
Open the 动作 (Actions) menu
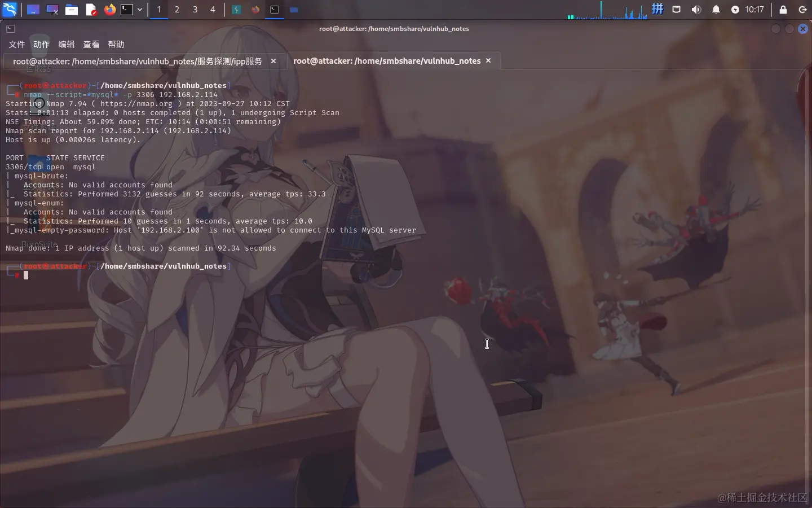tap(42, 44)
